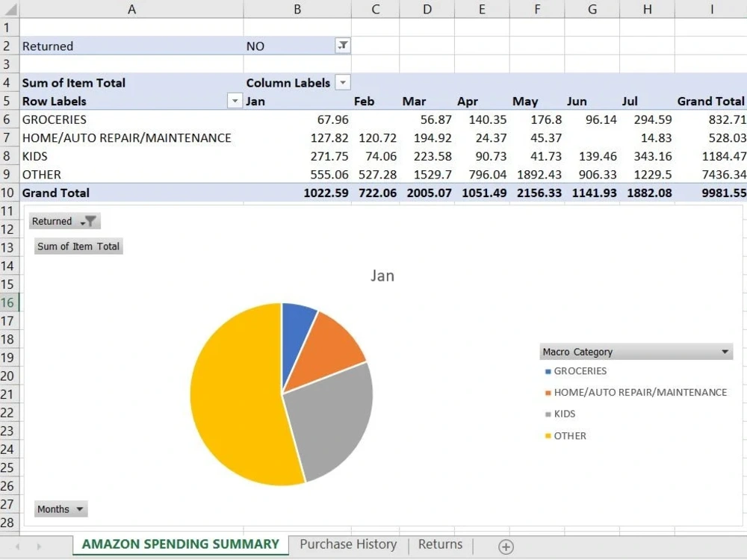Select cell with value 67.96
Image resolution: width=747 pixels, height=560 pixels.
[x=297, y=119]
